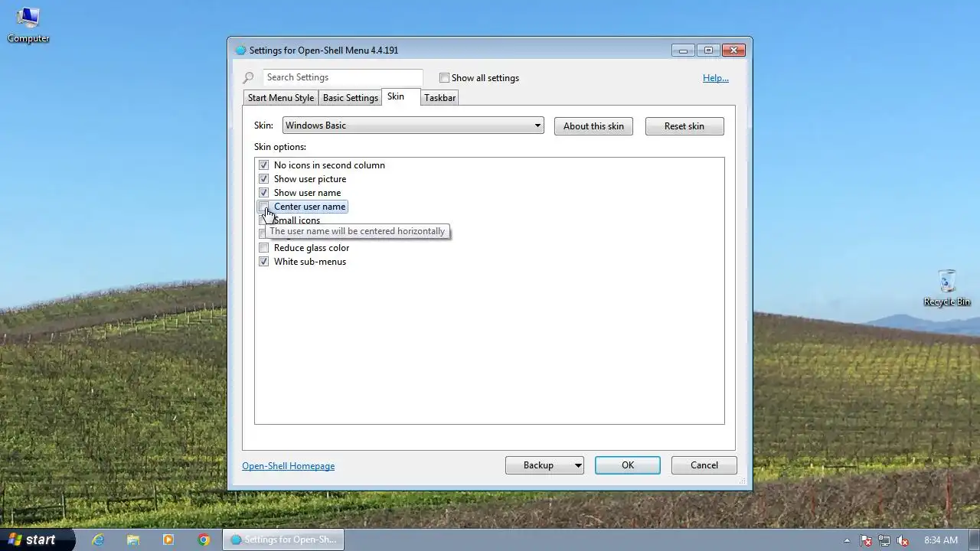Viewport: 980px width, 551px height.
Task: Visit the Open-Shell Homepage link
Action: pos(289,466)
